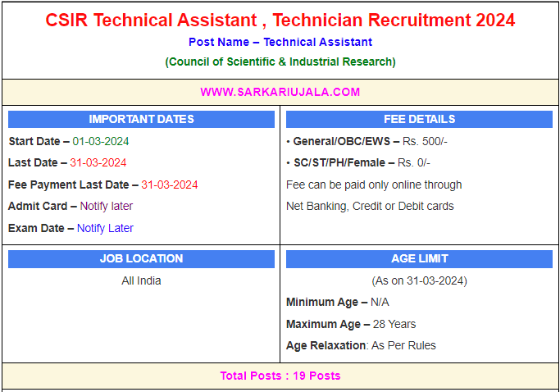Click the Last Date 31-03-2024 value
Image resolution: width=560 pixels, height=392 pixels.
pos(98,162)
